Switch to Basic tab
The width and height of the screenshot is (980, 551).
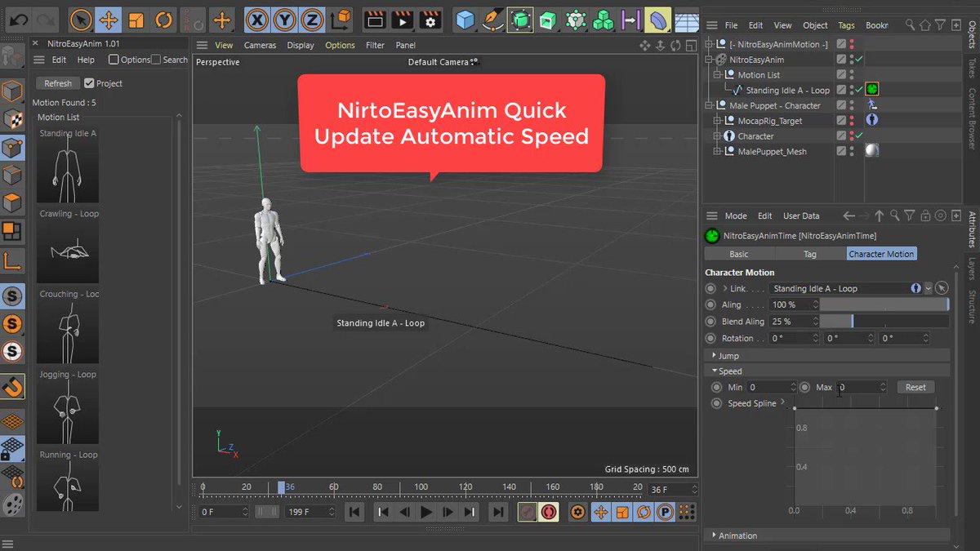pyautogui.click(x=738, y=254)
